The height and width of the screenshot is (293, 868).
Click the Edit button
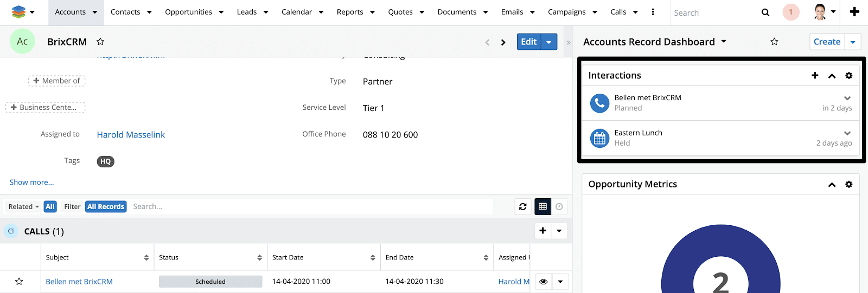(529, 42)
